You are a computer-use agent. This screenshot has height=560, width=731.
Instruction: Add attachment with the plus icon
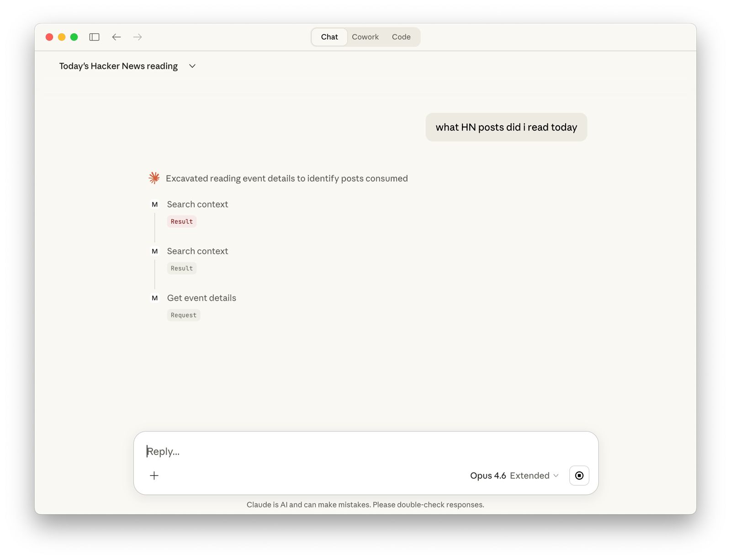154,475
